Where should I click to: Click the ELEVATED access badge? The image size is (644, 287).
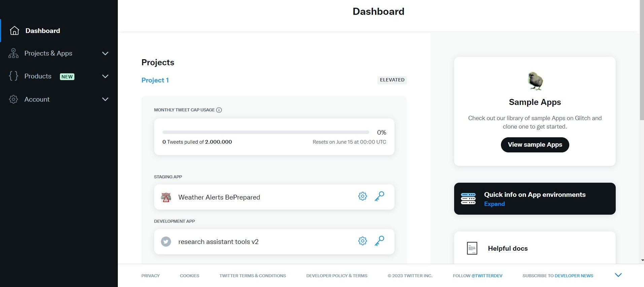pos(392,80)
